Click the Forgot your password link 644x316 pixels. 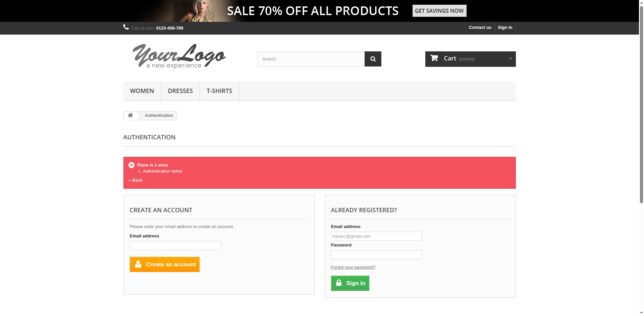[353, 267]
